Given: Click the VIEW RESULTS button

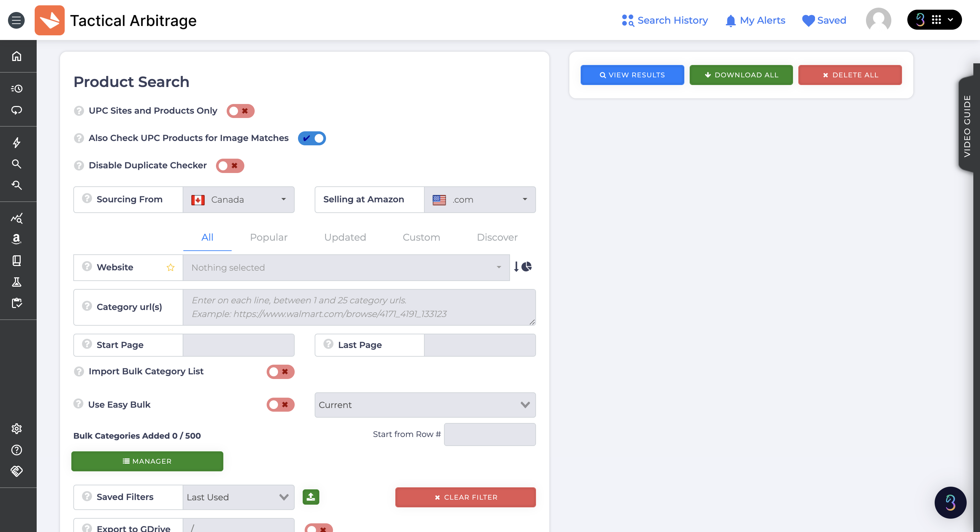Looking at the screenshot, I should [632, 75].
